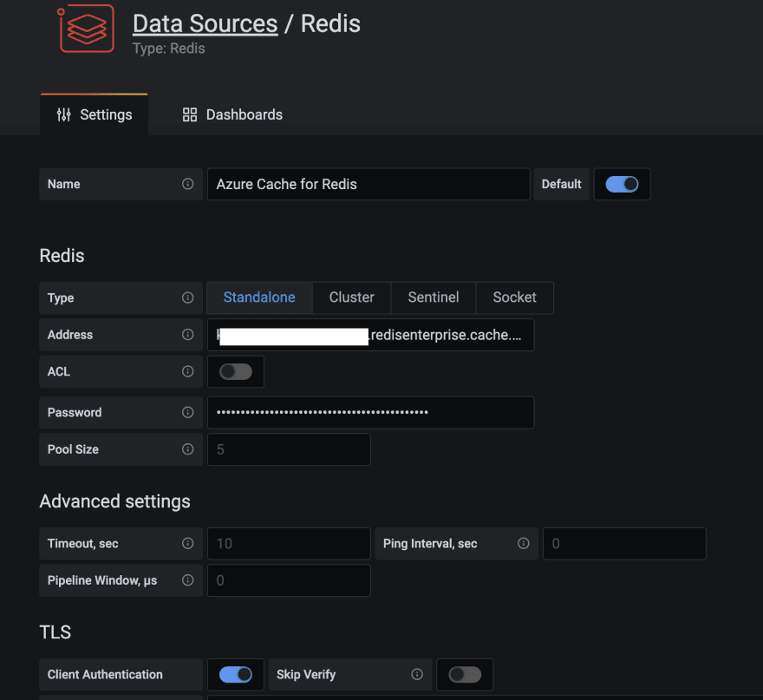The image size is (763, 700).
Task: Click the Password input field
Action: click(x=371, y=413)
